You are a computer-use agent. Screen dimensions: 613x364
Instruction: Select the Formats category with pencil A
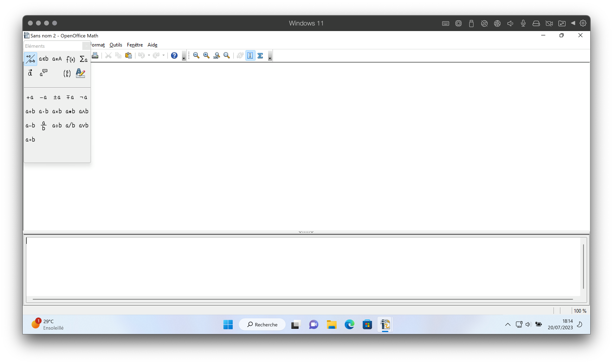(x=80, y=73)
